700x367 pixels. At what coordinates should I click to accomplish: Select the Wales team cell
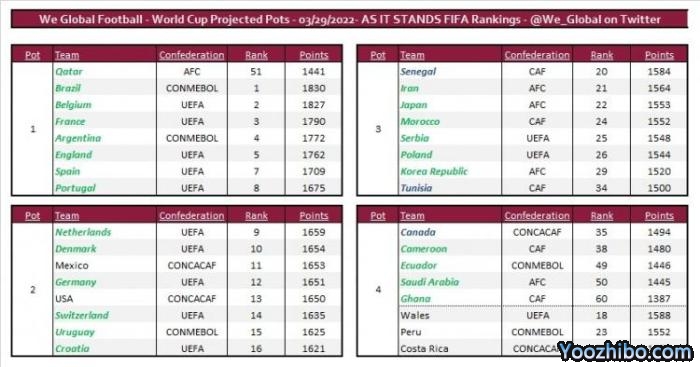tap(450, 316)
